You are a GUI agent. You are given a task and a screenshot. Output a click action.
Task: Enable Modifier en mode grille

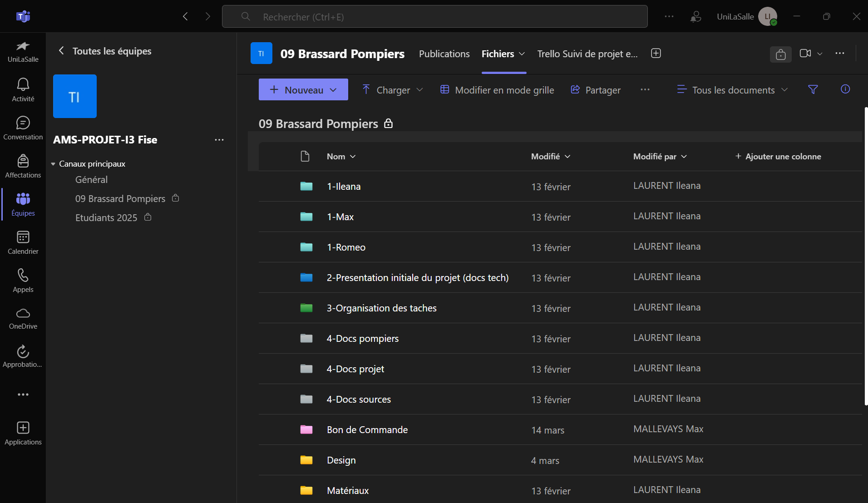pos(497,90)
